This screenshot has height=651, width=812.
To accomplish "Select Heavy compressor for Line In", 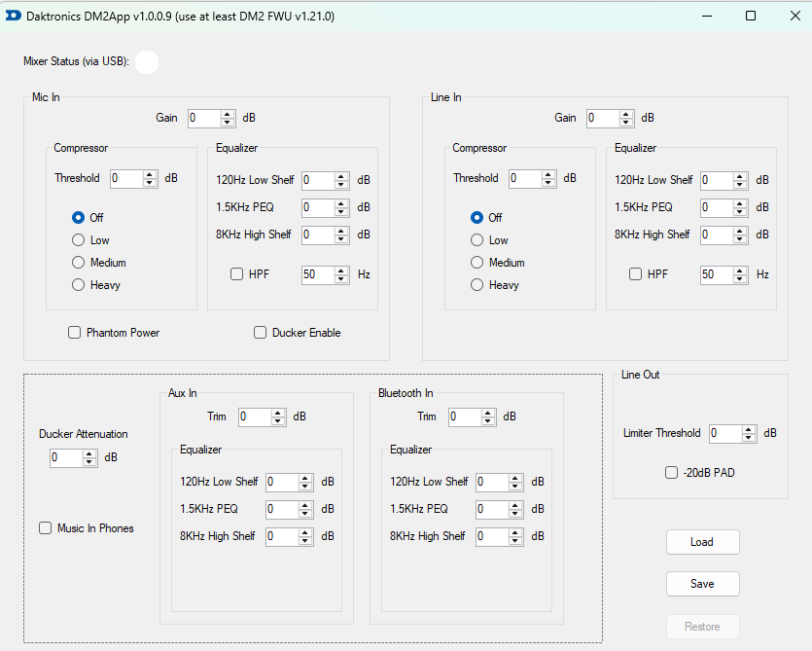I will 477,285.
